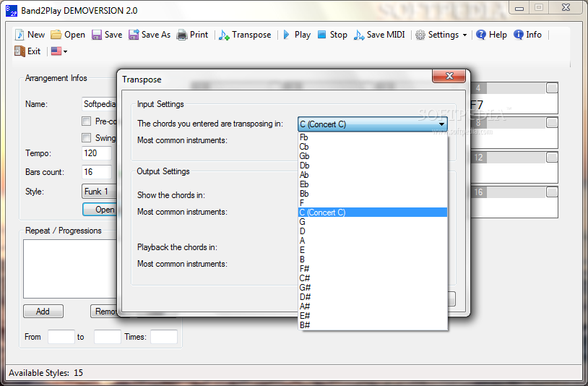588x386 pixels.
Task: Pick Ab from the transposing list
Action: (373, 175)
